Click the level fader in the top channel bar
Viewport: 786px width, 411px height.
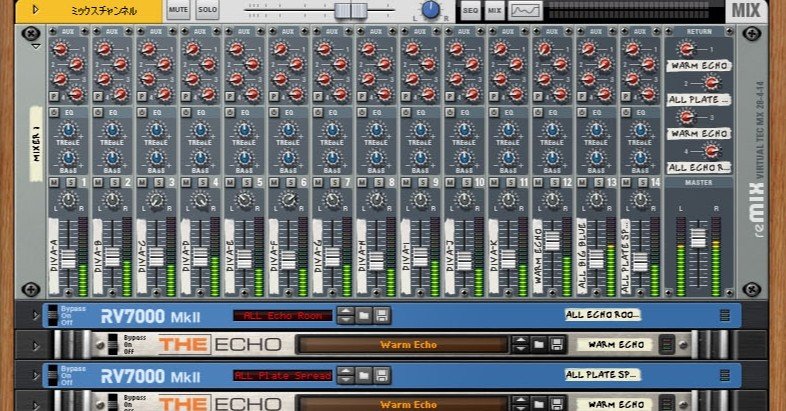(x=351, y=10)
